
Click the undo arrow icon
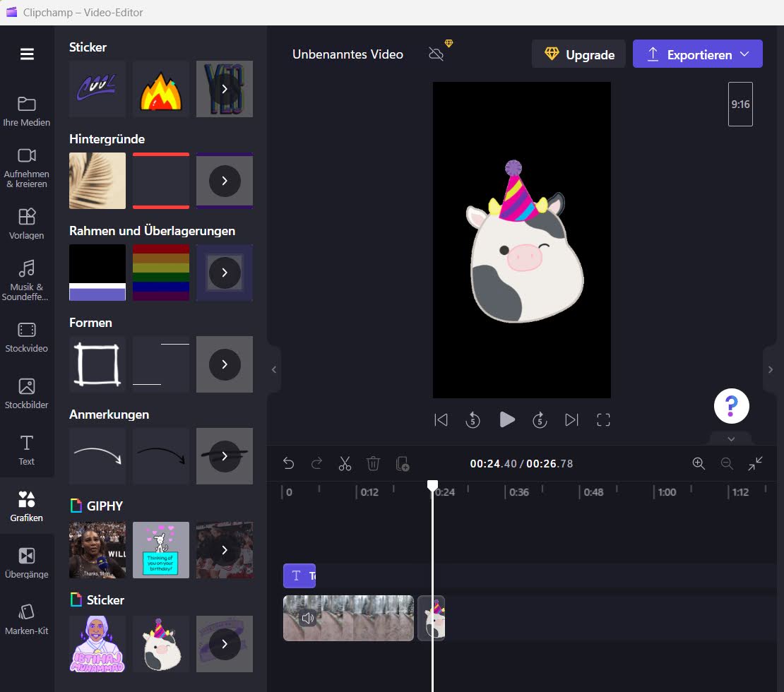[288, 464]
